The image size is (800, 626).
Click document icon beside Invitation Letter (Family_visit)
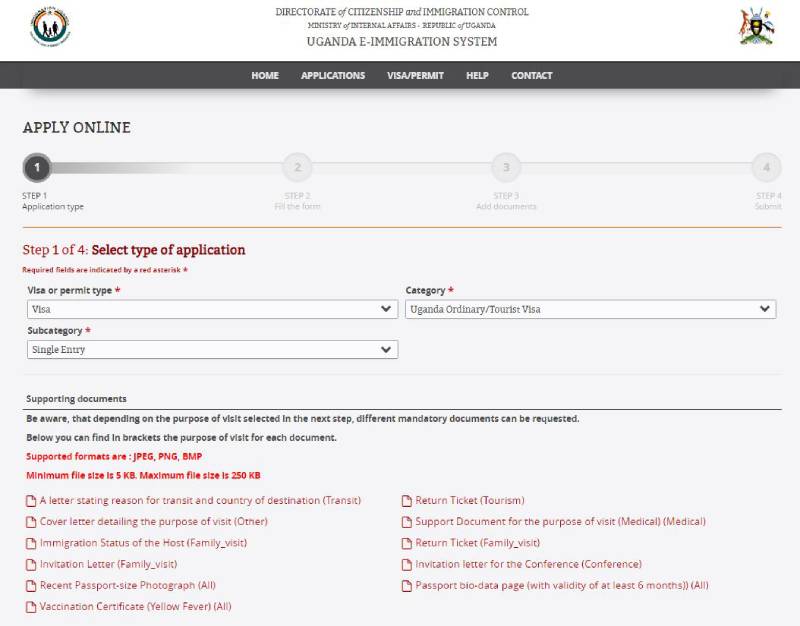[31, 565]
